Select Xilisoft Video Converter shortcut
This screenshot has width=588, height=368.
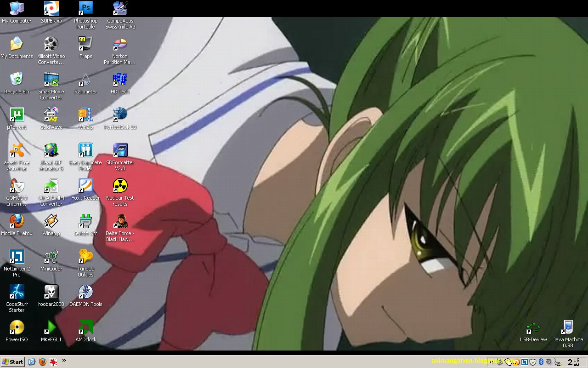pyautogui.click(x=51, y=51)
